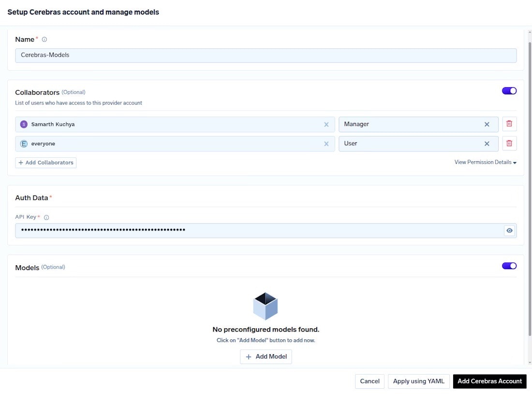Delete the everyone collaborator row
Screen dimensions: 532x394
(x=509, y=143)
